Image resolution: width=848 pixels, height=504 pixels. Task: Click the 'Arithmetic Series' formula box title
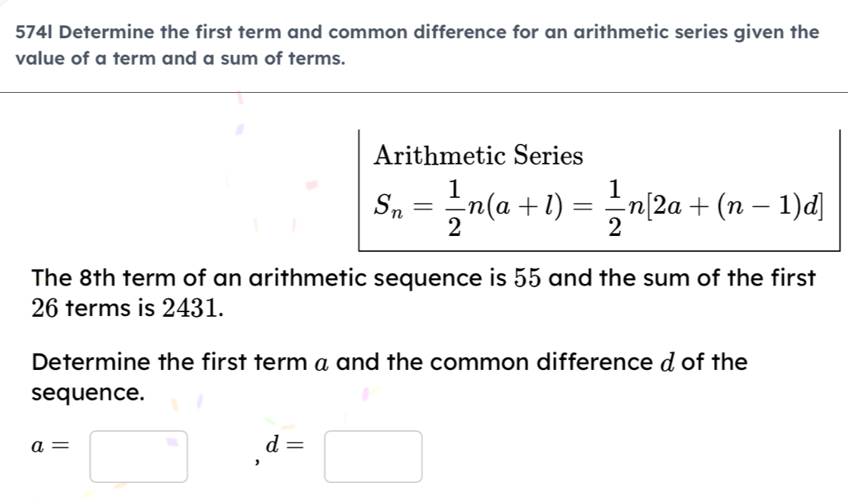tap(478, 155)
